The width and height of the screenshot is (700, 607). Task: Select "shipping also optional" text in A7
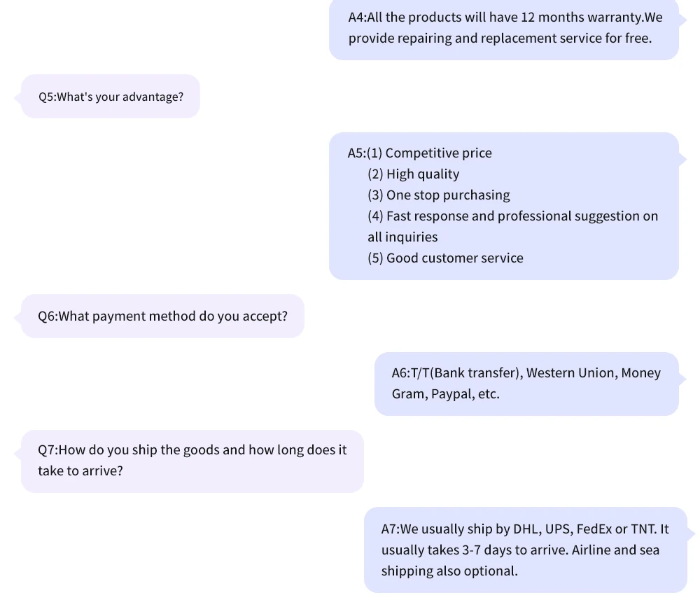(x=449, y=571)
